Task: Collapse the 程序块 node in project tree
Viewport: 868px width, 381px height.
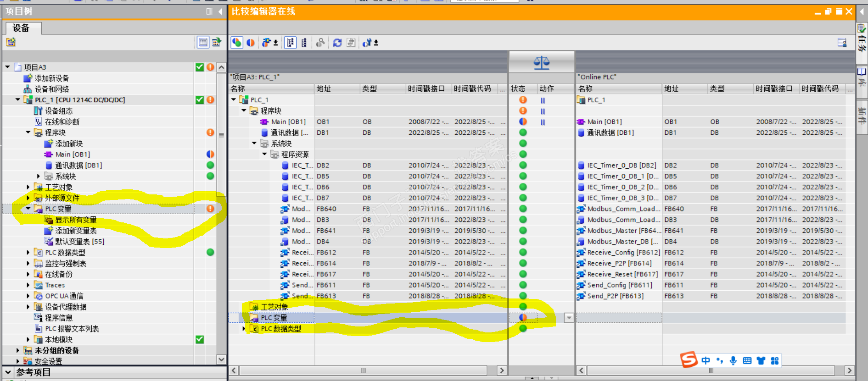Action: 28,133
